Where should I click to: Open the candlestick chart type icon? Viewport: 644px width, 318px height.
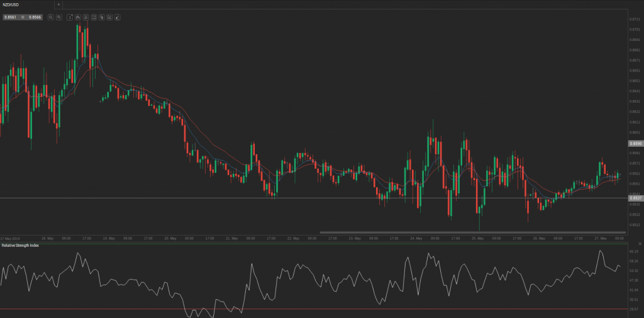click(78, 17)
